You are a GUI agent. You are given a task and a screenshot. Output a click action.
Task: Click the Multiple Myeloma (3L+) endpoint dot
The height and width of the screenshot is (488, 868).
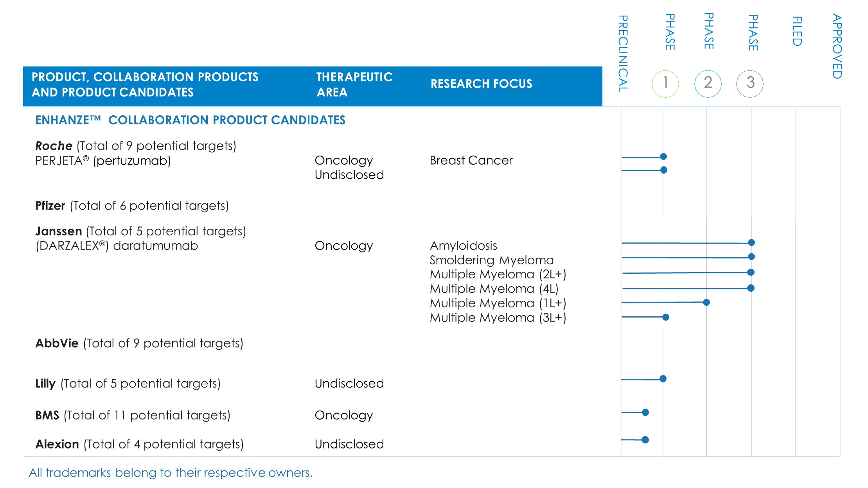pos(666,317)
